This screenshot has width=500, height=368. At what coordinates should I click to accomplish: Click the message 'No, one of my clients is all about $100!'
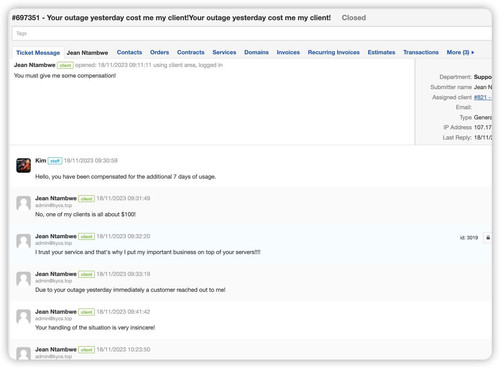click(x=85, y=214)
